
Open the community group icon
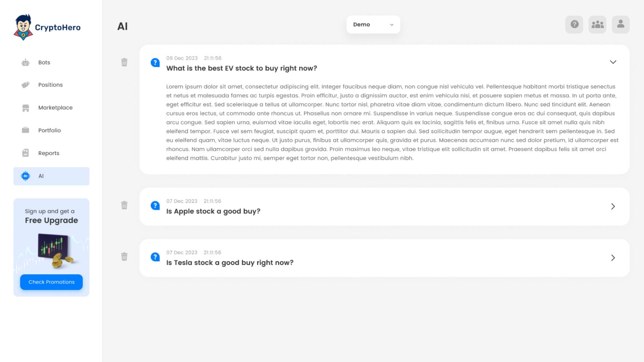[x=597, y=24]
